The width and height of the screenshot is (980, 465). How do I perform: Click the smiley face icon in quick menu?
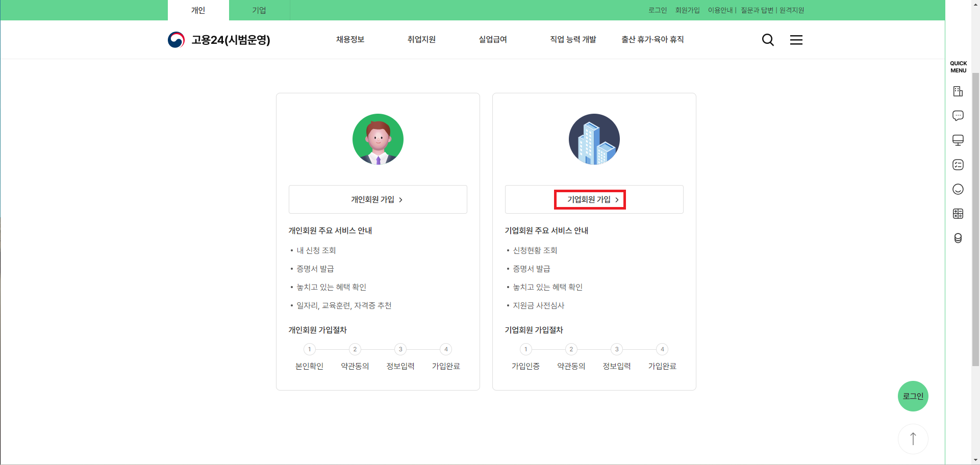click(958, 189)
